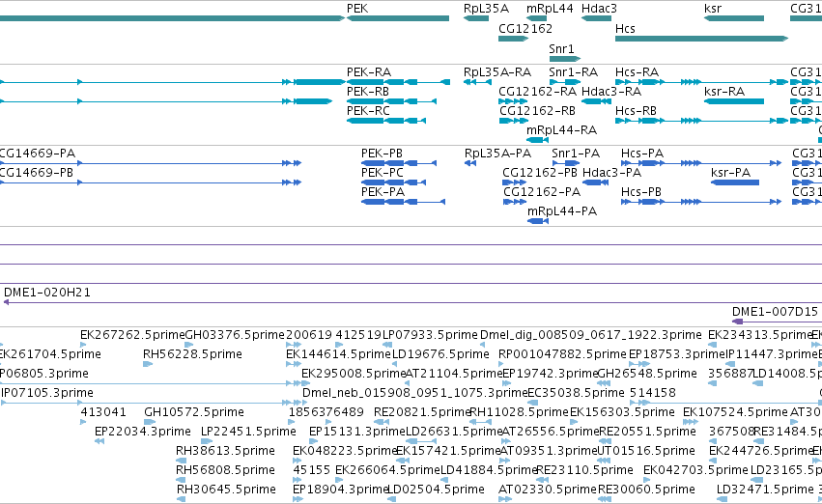This screenshot has width=822, height=504.
Task: Click the Snr1 gene label
Action: coord(561,48)
